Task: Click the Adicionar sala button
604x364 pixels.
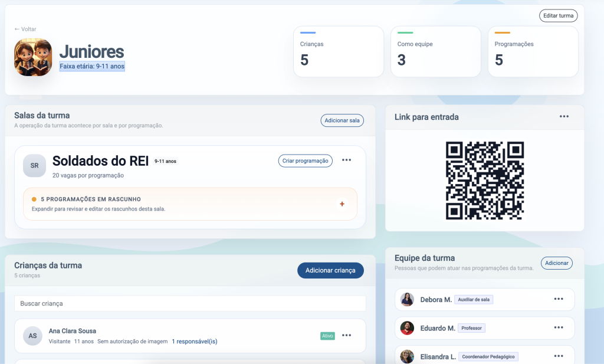Action: 342,120
